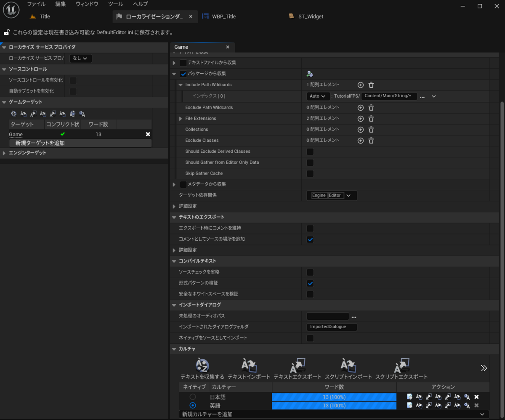
Task: Open the ウィンドウ menu
Action: coord(87,4)
